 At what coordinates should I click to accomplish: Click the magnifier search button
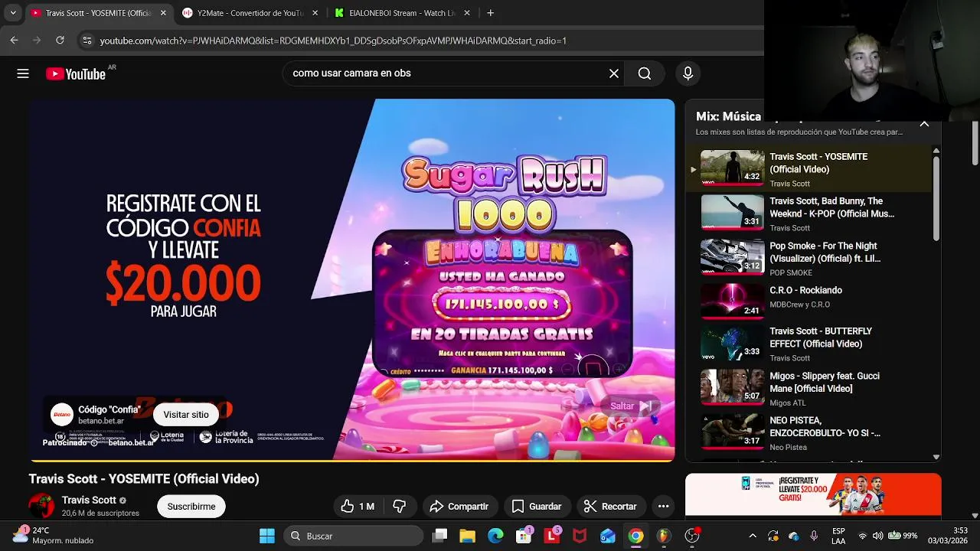(645, 73)
